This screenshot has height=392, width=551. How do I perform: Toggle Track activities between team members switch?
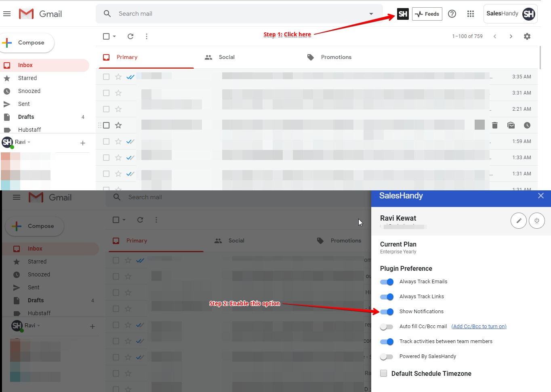387,341
